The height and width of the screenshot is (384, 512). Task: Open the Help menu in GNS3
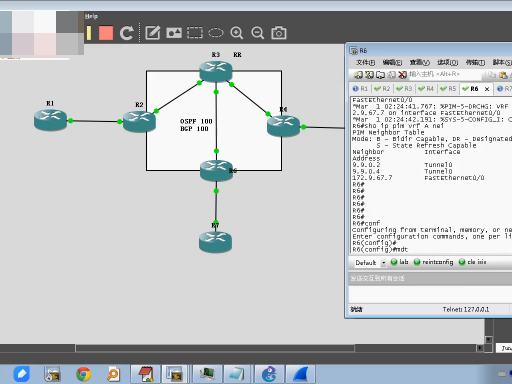(x=91, y=16)
